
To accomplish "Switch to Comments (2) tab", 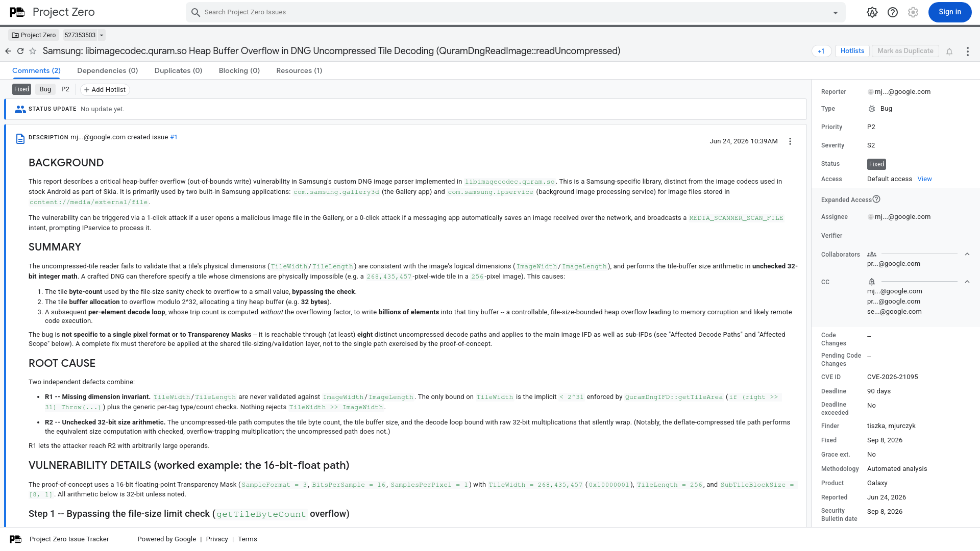I will (x=36, y=70).
